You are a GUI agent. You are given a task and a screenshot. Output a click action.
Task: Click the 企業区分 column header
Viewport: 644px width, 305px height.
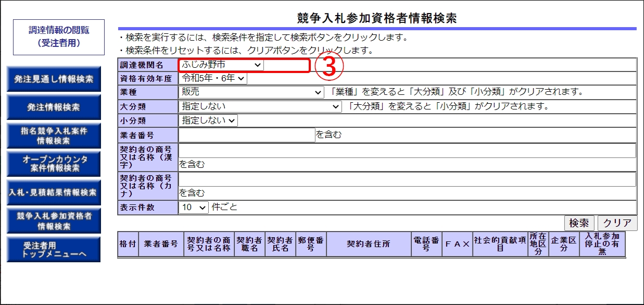tap(564, 244)
